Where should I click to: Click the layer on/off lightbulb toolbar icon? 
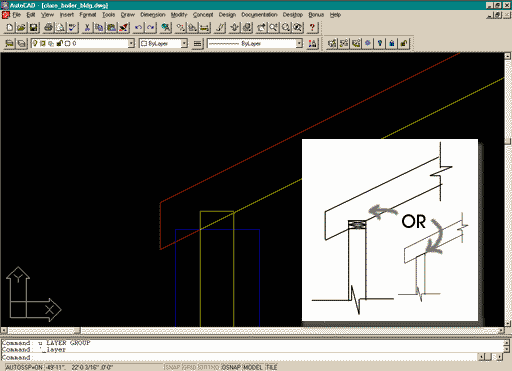point(380,43)
